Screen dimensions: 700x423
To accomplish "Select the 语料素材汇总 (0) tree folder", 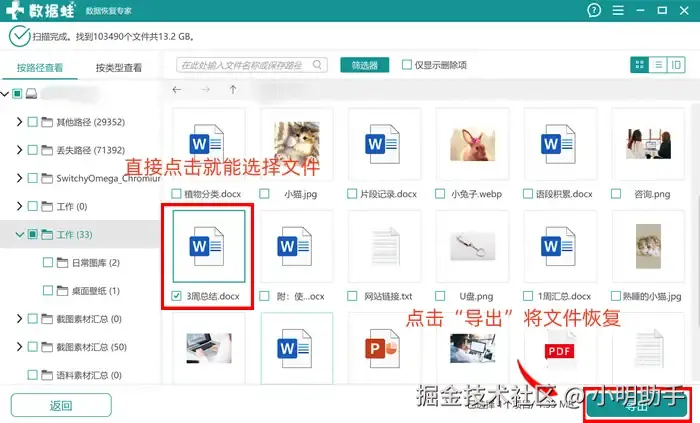I will tap(81, 375).
